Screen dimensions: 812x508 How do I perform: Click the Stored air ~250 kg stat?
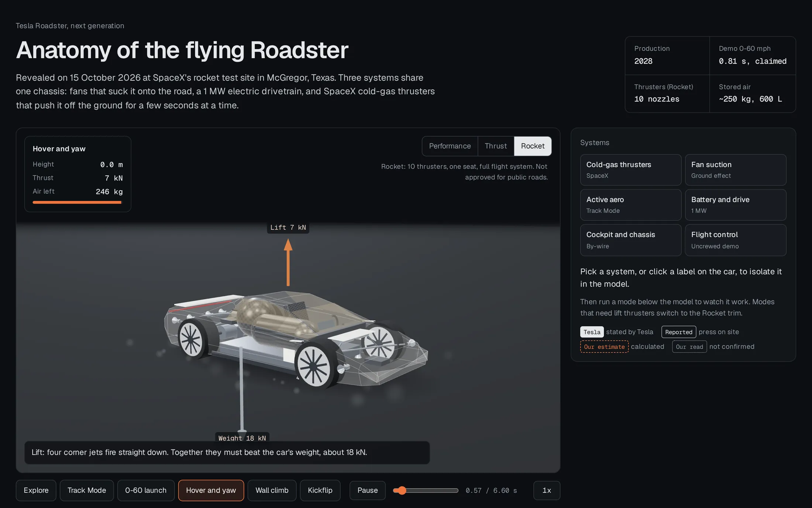[753, 93]
